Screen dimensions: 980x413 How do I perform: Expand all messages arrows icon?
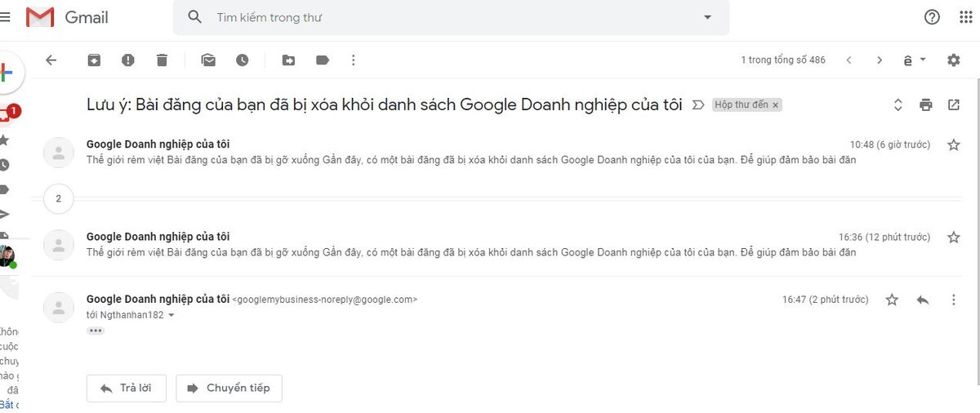[898, 104]
